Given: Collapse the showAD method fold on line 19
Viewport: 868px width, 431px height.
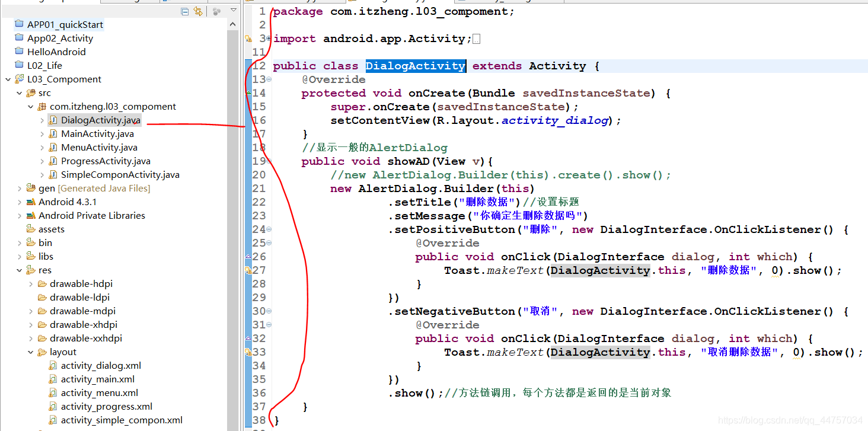Looking at the screenshot, I should (x=269, y=161).
